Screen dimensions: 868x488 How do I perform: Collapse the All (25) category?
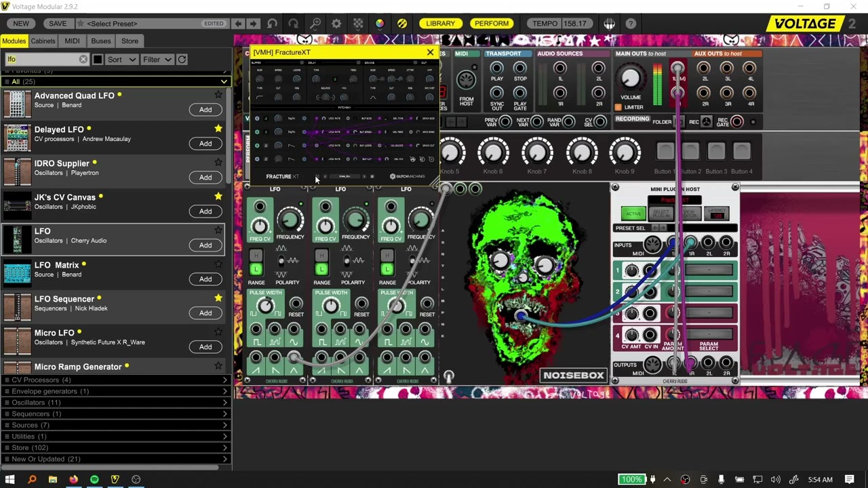click(115, 81)
